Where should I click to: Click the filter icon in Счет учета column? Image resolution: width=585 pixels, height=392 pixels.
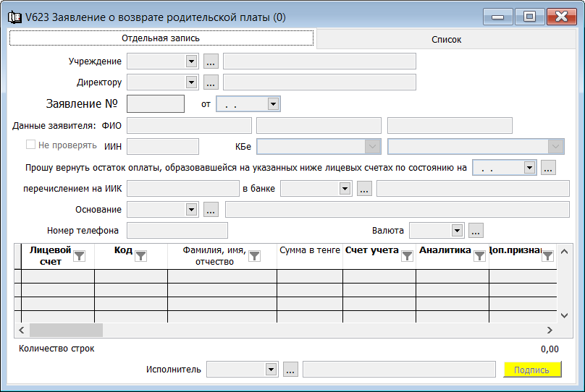click(407, 256)
